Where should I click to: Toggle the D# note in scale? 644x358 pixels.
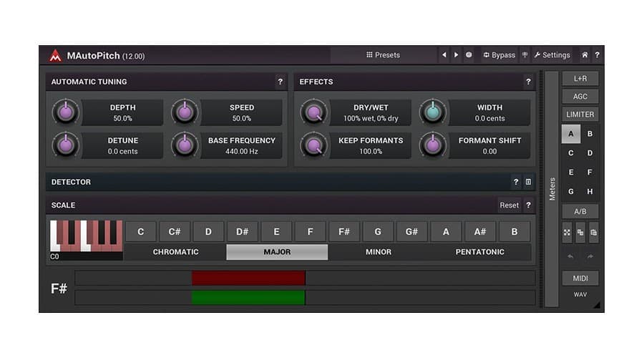pyautogui.click(x=243, y=232)
